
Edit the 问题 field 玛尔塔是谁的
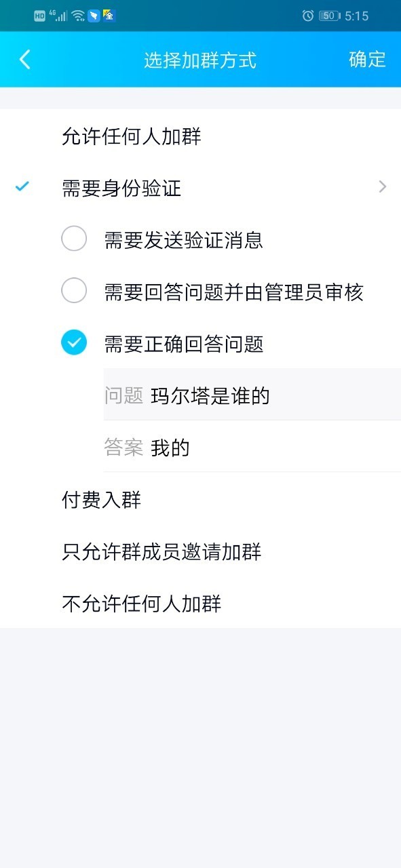click(252, 395)
